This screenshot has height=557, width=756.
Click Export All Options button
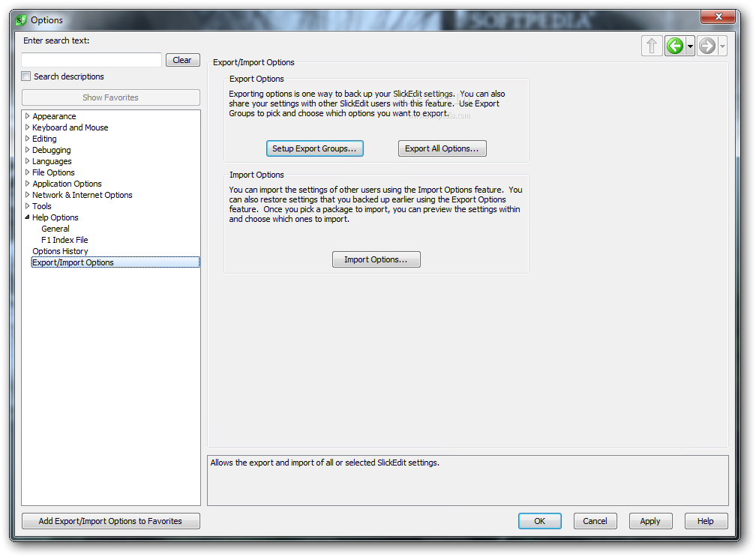pos(442,148)
